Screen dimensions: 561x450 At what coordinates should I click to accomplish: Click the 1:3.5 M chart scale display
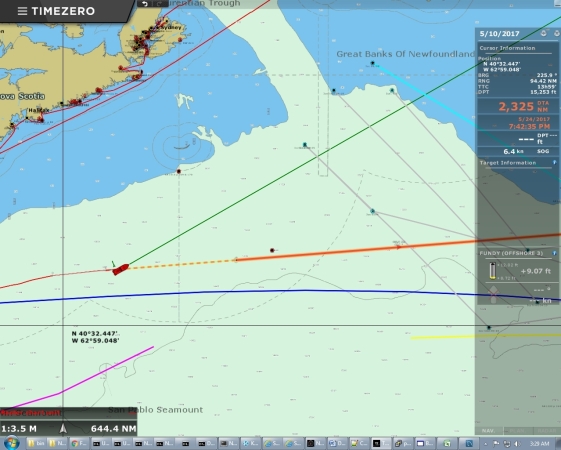point(19,429)
